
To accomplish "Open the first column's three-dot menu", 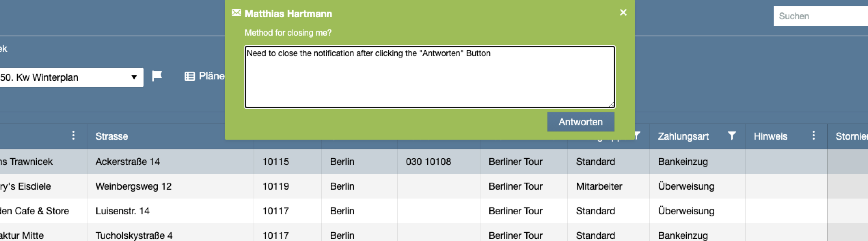I will pyautogui.click(x=73, y=136).
